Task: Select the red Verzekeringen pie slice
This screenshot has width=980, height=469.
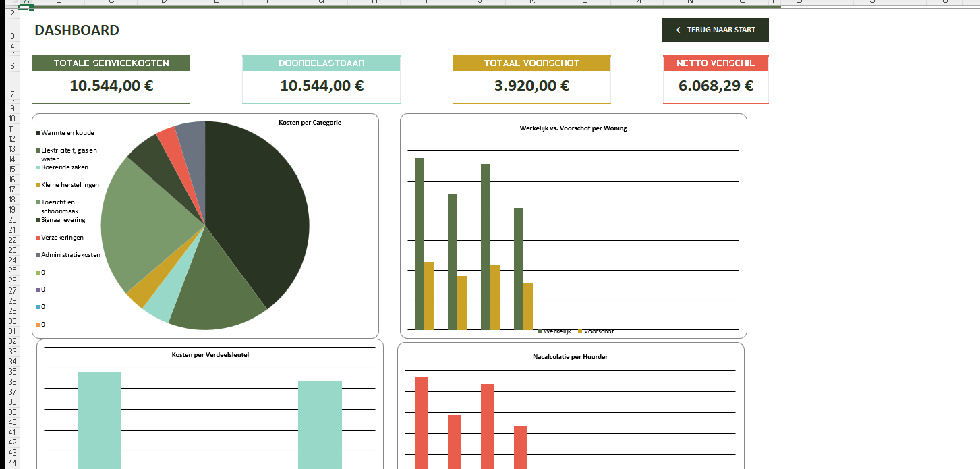Action: tap(167, 138)
